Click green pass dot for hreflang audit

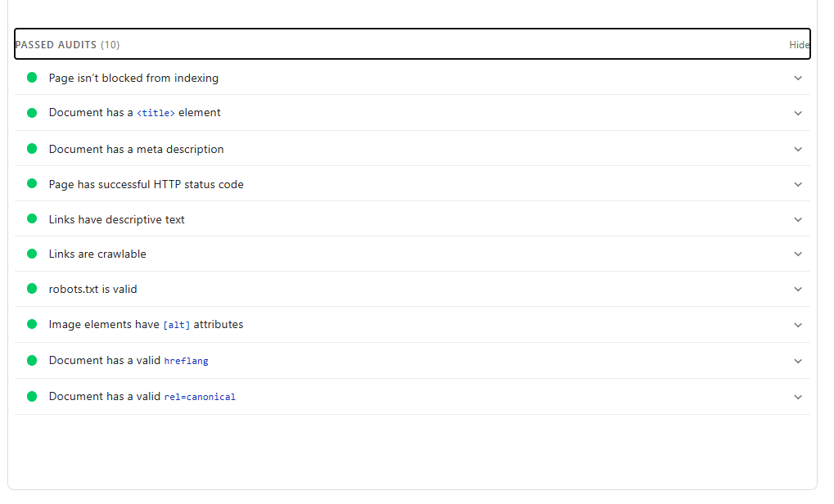tap(32, 360)
